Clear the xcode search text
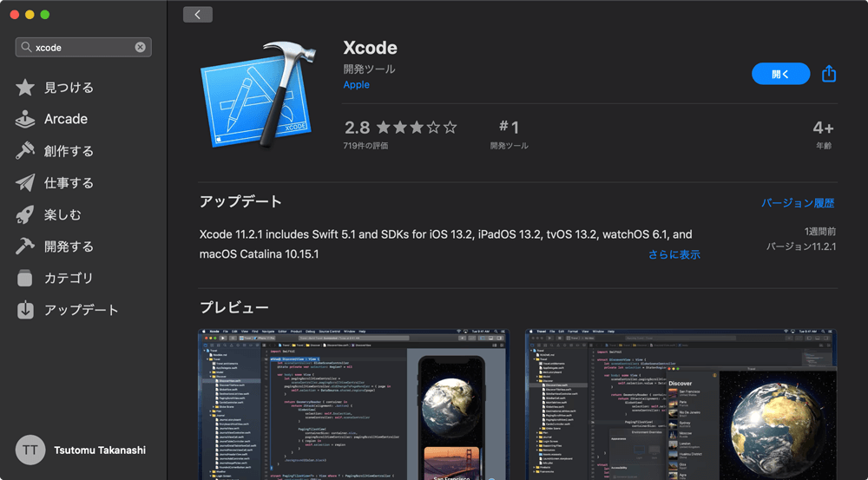Image resolution: width=868 pixels, height=480 pixels. click(140, 47)
